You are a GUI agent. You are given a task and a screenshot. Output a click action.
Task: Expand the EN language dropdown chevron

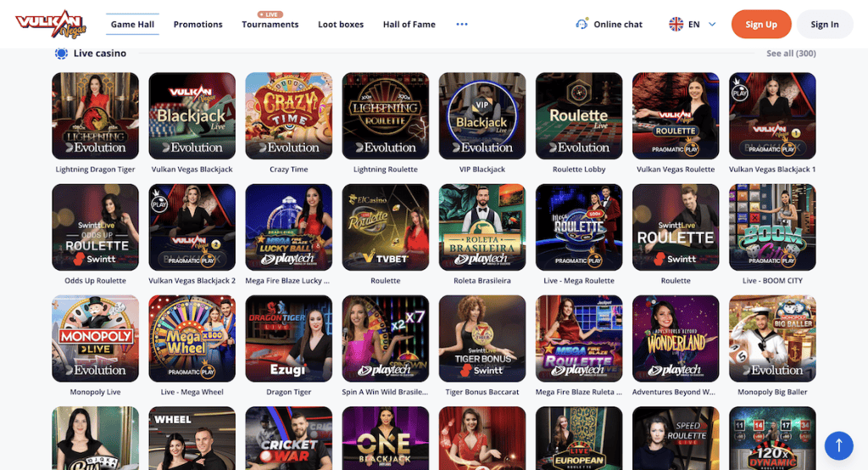(712, 25)
